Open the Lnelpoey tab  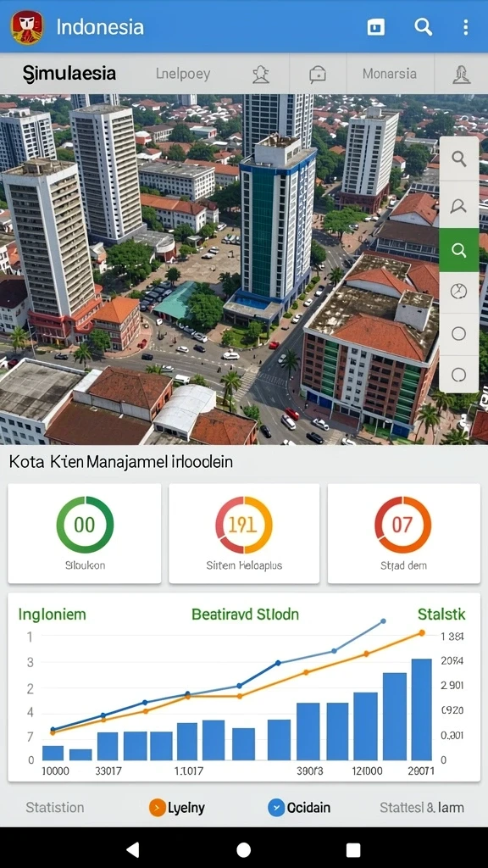pos(183,74)
